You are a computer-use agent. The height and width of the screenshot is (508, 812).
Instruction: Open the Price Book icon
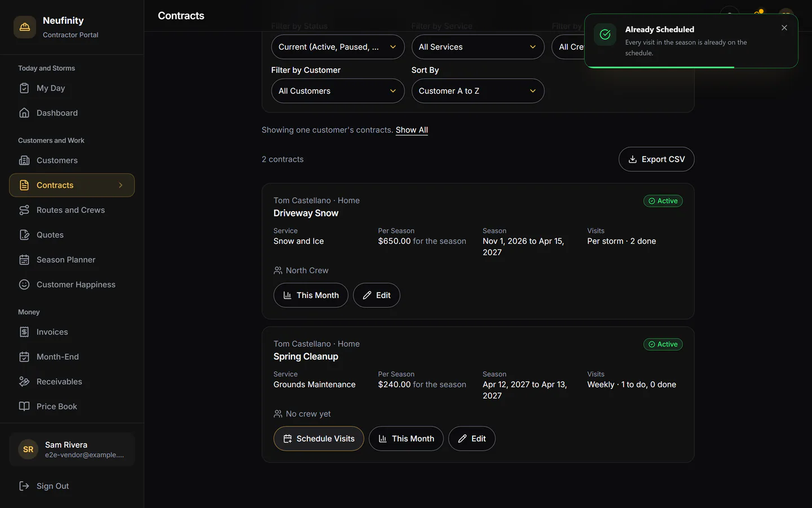click(x=24, y=406)
